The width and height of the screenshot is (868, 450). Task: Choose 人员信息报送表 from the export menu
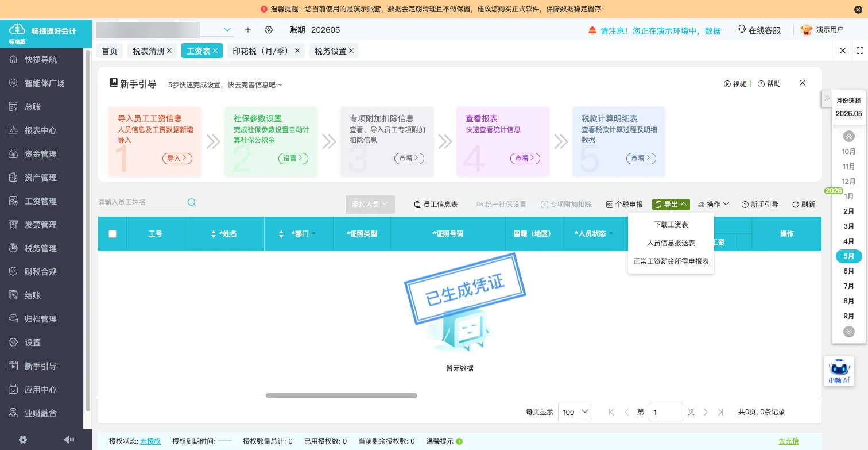[x=671, y=243]
